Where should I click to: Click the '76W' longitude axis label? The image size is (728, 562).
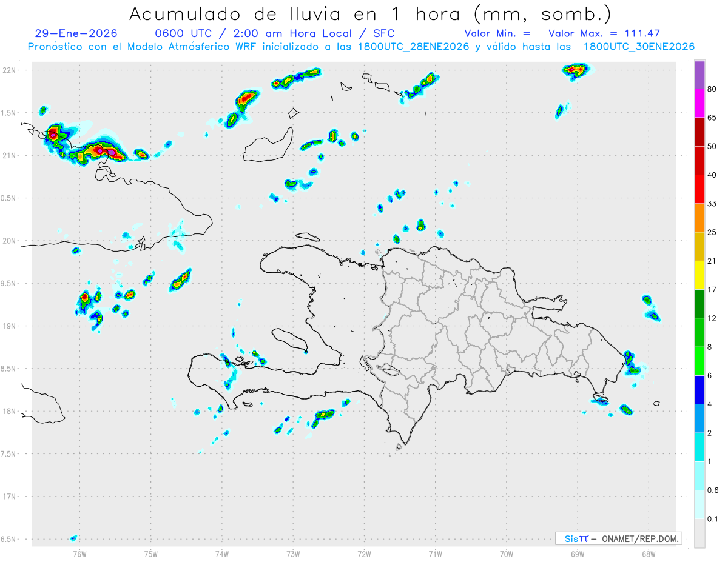click(x=79, y=553)
